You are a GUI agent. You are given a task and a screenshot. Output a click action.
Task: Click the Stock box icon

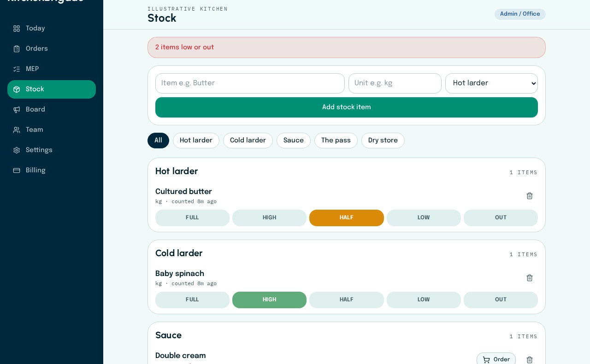(17, 89)
